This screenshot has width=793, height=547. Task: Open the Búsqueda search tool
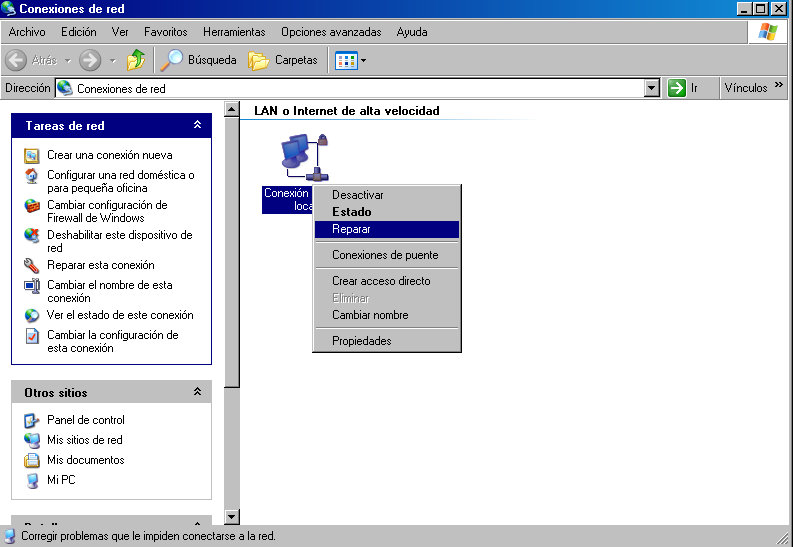[x=200, y=60]
